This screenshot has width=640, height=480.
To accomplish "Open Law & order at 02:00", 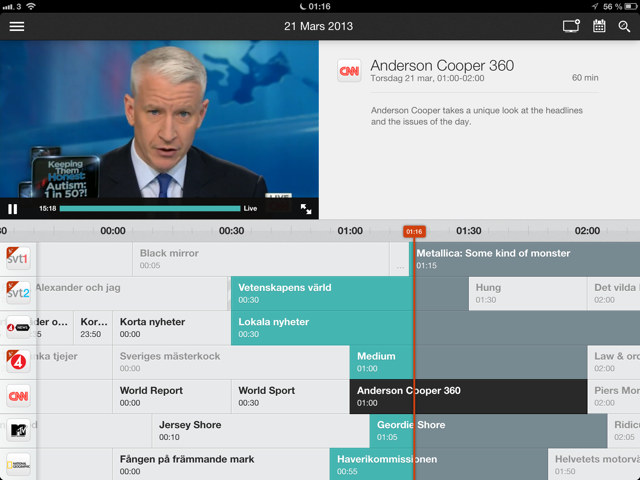I will [614, 362].
